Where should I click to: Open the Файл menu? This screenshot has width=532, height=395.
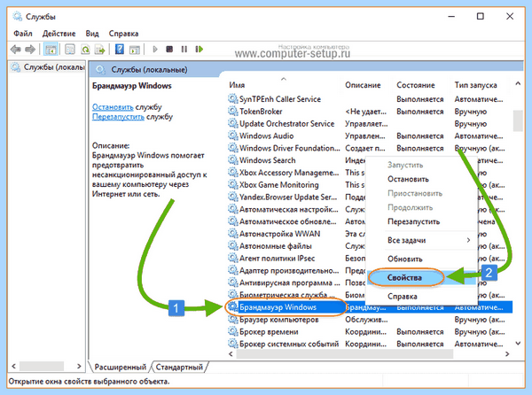(23, 34)
